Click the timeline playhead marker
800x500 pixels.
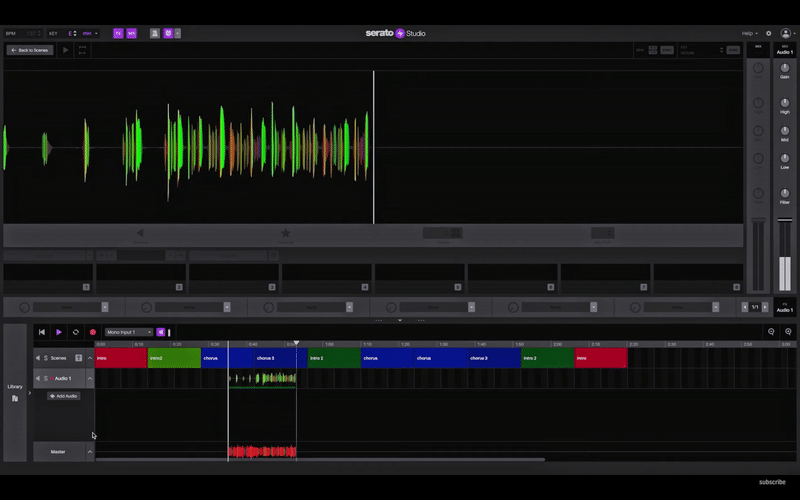click(x=296, y=343)
